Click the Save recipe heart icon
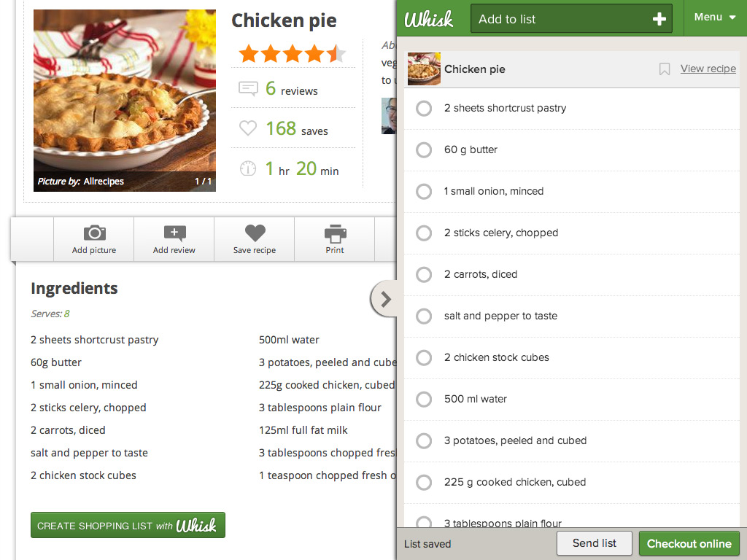Screen dimensions: 747x560 click(255, 233)
